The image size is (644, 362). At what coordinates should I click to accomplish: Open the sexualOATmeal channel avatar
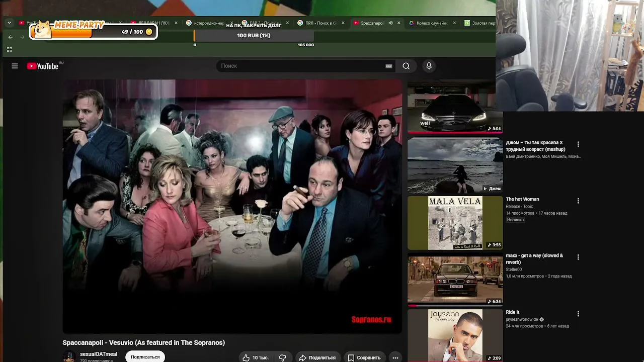tap(69, 356)
